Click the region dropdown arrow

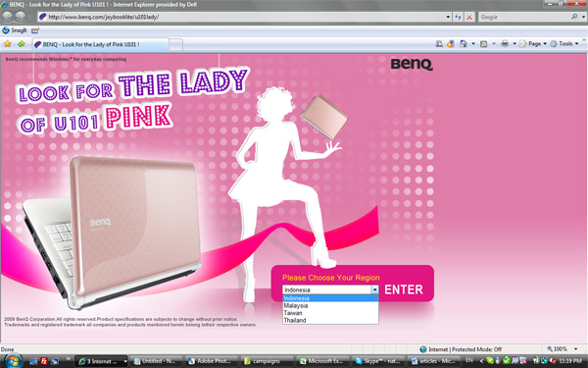pos(374,289)
